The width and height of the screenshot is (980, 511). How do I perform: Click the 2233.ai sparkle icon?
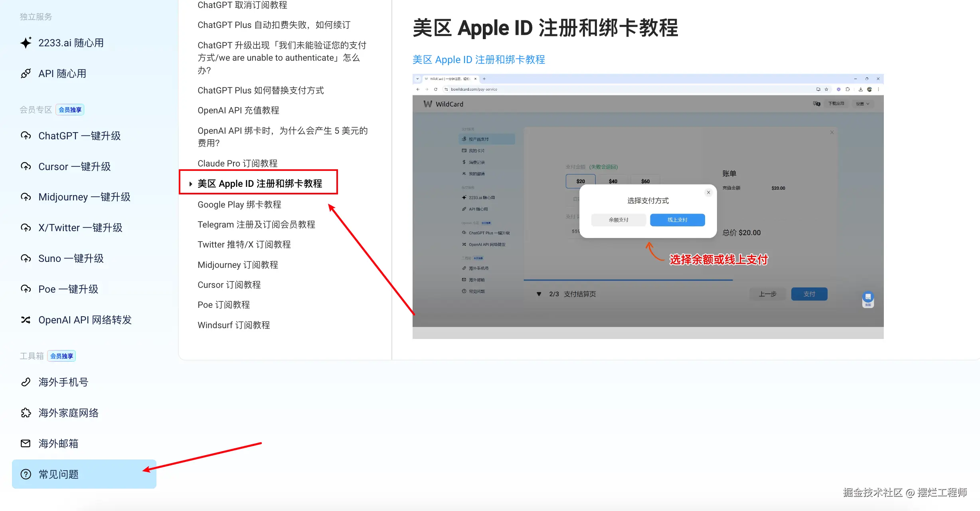26,43
